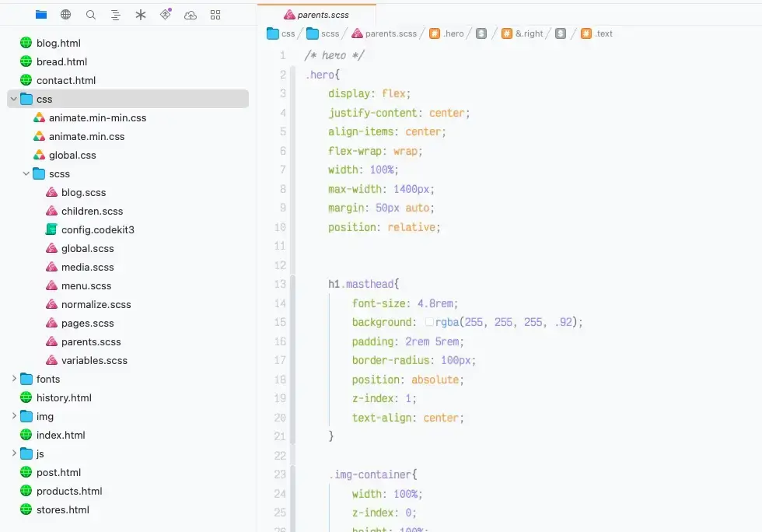The image size is (762, 532).
Task: Open the symbols outline list icon
Action: tap(116, 15)
